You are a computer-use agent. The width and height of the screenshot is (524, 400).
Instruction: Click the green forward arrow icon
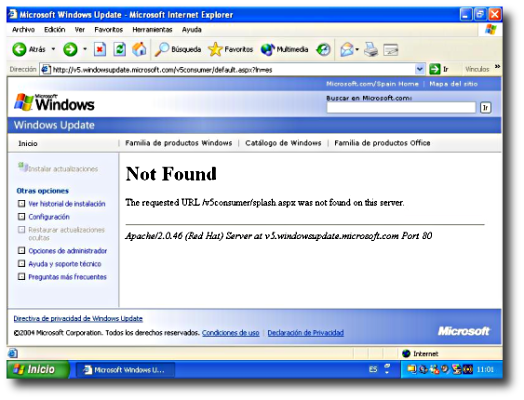(x=70, y=49)
